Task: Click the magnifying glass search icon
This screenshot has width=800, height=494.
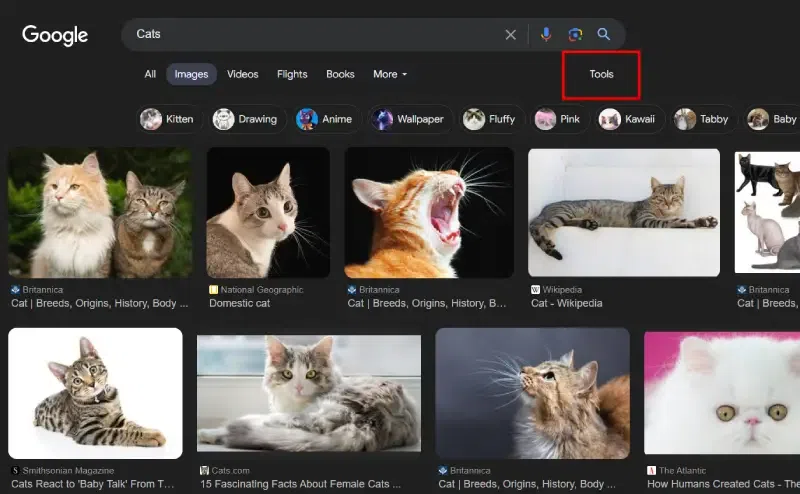Action: click(604, 34)
